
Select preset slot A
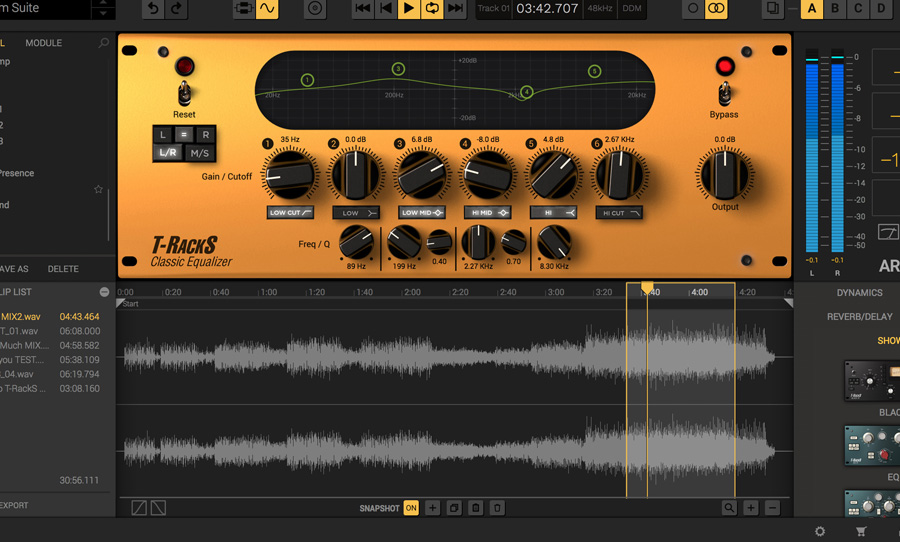812,9
